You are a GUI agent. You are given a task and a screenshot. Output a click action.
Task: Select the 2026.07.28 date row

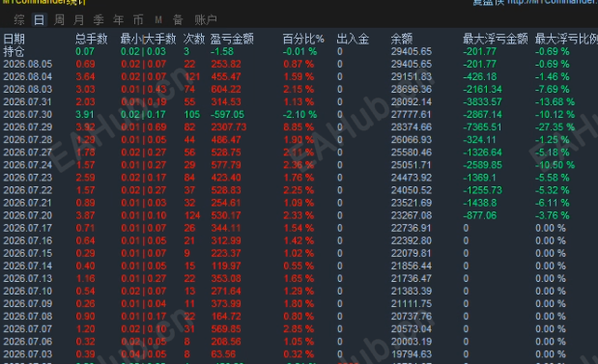[28, 139]
